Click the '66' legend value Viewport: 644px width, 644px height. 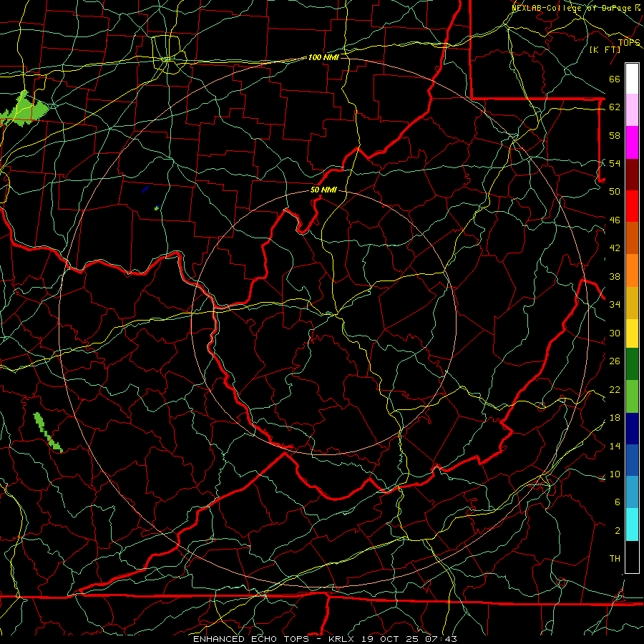click(615, 79)
